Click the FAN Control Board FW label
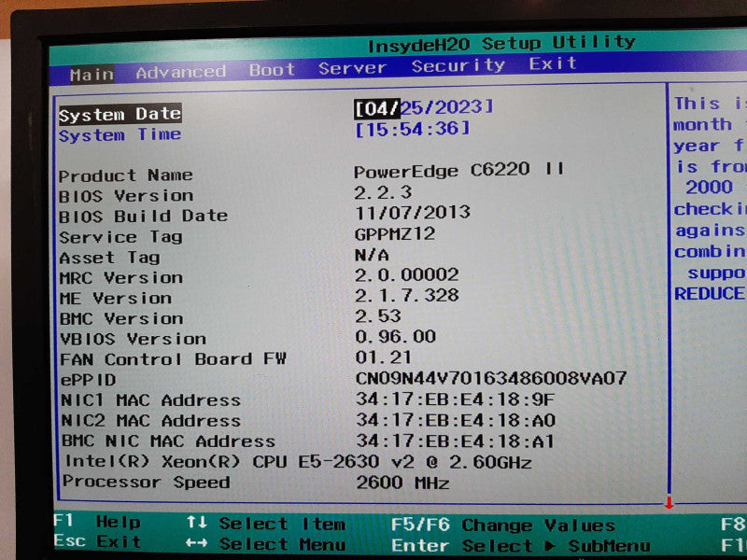The image size is (747, 560). click(173, 359)
